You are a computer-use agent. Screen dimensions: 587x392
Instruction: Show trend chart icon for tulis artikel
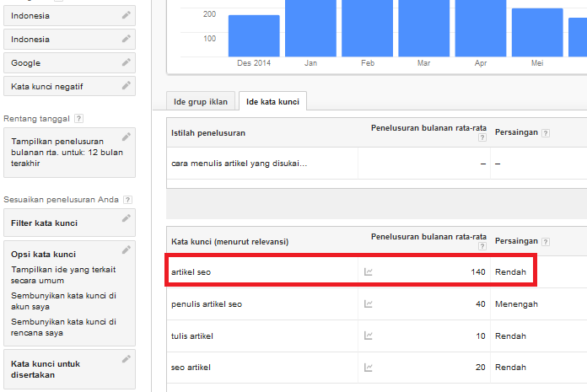tap(369, 336)
